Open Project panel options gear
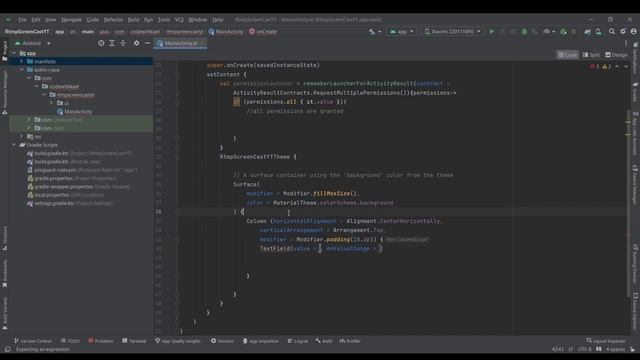Screen dimensions: 640x360 click(136, 43)
